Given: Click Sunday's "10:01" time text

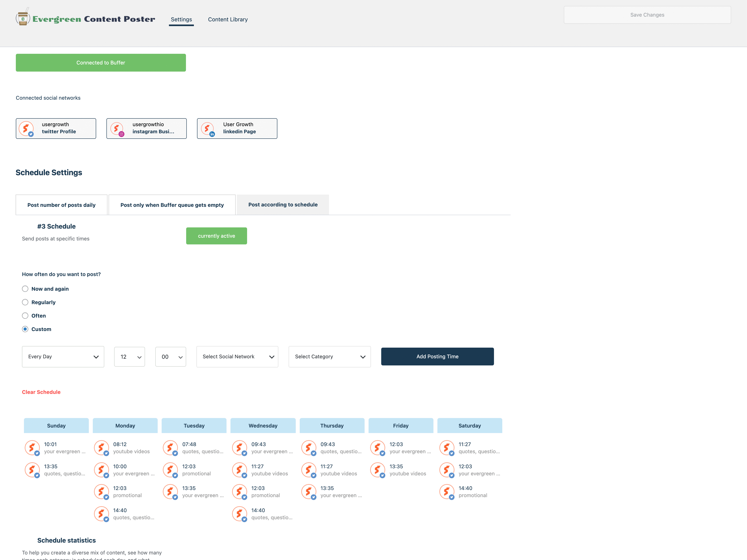Looking at the screenshot, I should [50, 444].
